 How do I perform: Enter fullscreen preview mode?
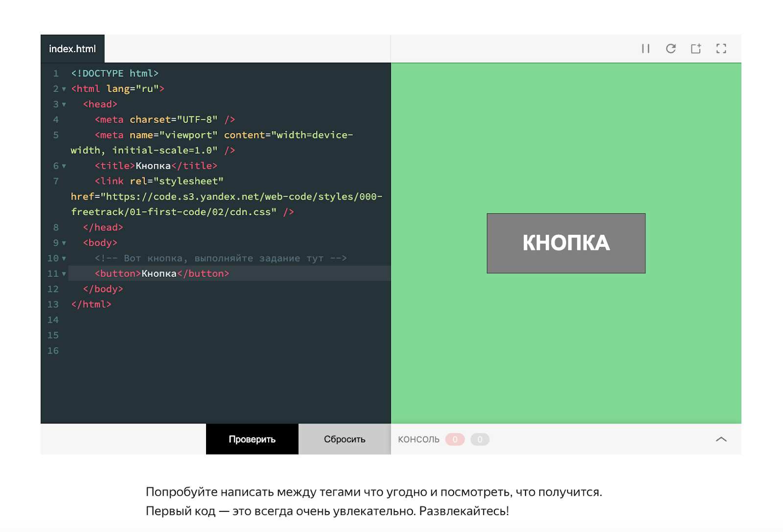pyautogui.click(x=721, y=48)
